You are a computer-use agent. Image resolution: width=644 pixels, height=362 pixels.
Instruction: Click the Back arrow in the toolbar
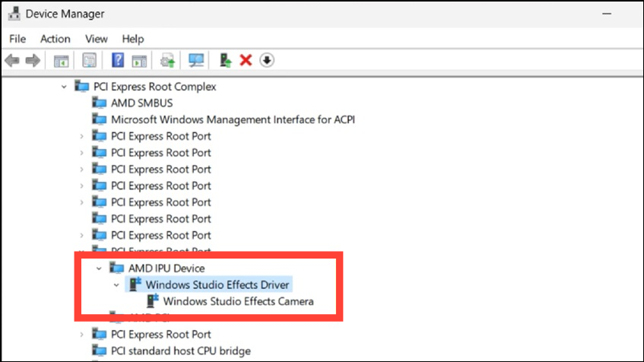click(x=12, y=60)
